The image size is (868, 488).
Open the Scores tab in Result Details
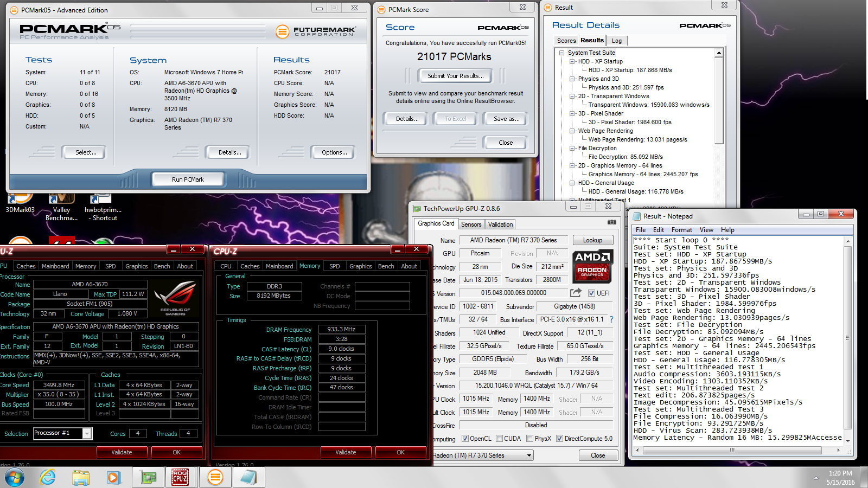point(566,41)
